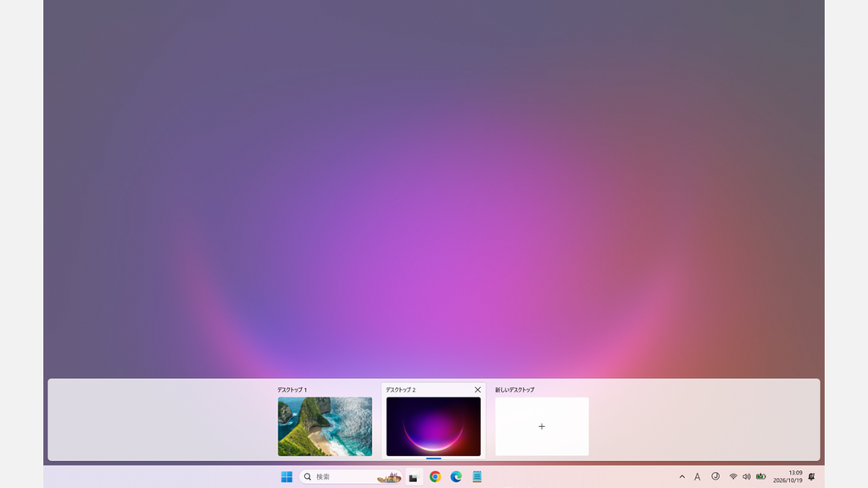The width and height of the screenshot is (868, 488).
Task: Click the search highlight illustration in search box
Action: coord(389,477)
